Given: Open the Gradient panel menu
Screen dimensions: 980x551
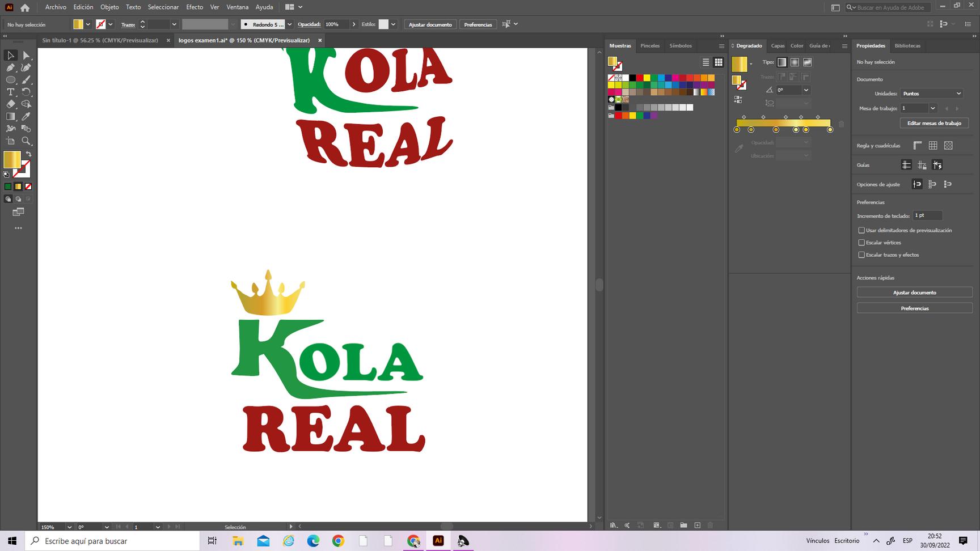Looking at the screenshot, I should 844,46.
